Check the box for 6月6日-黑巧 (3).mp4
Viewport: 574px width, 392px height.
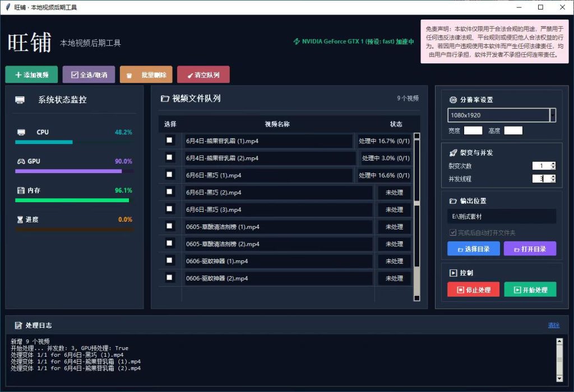coord(169,209)
